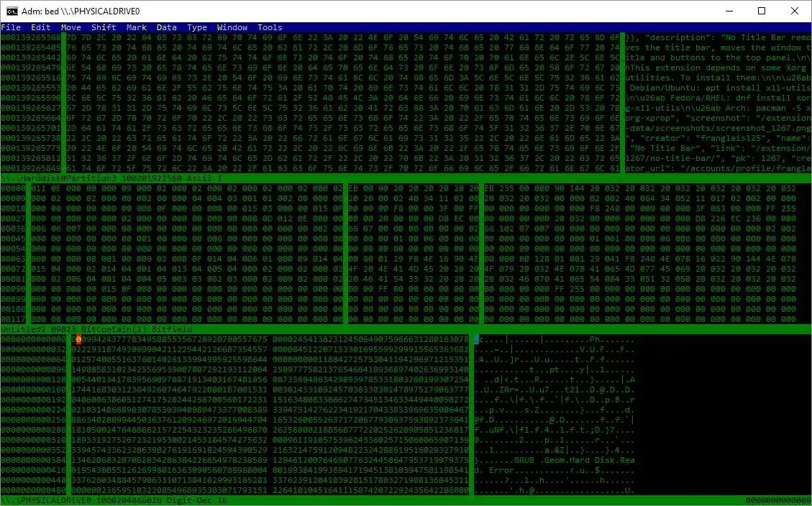Select the red highlighted cursor digit

pos(78,339)
